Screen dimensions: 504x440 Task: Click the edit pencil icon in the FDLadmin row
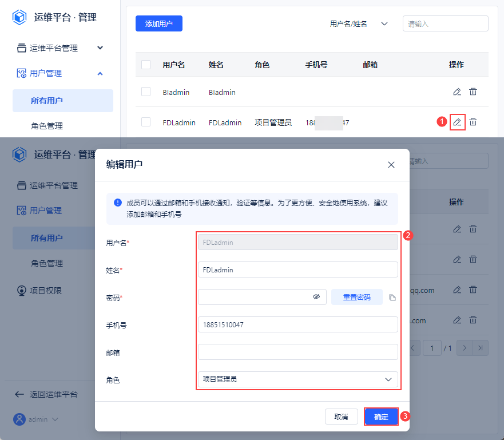coord(457,122)
